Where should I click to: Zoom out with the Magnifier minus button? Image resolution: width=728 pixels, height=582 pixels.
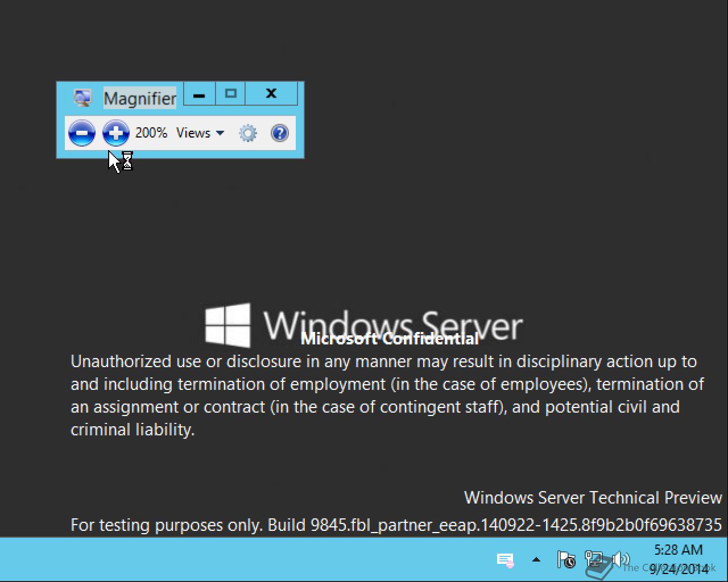pos(81,133)
